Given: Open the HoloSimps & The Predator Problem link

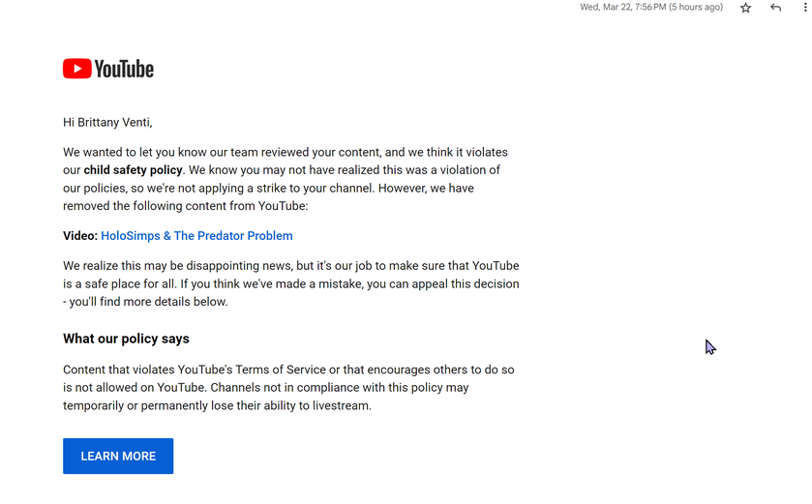Looking at the screenshot, I should [196, 236].
